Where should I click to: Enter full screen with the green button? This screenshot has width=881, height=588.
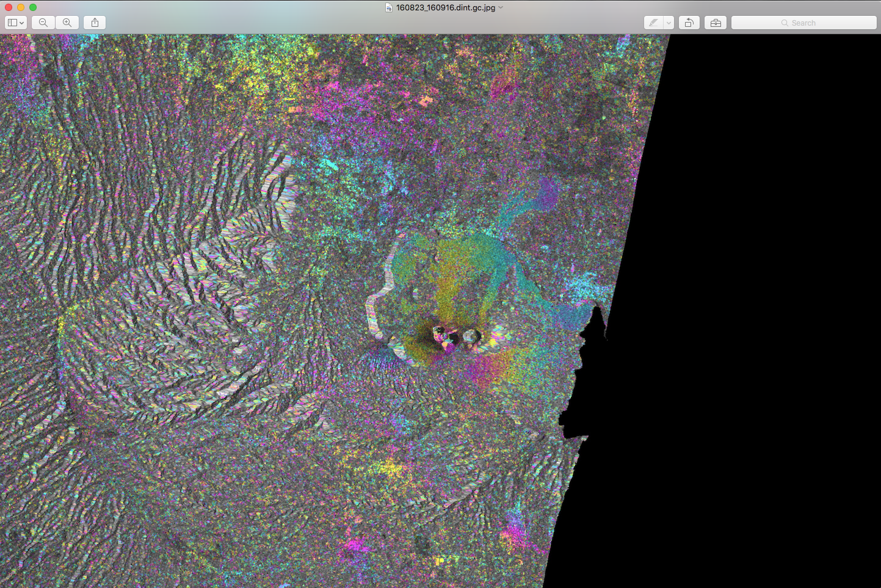tap(33, 7)
